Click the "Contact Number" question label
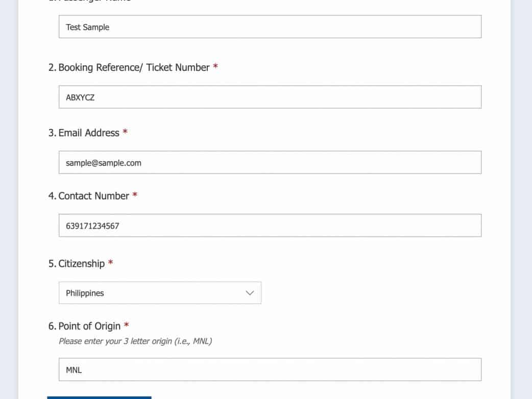532x399 pixels. pyautogui.click(x=93, y=196)
